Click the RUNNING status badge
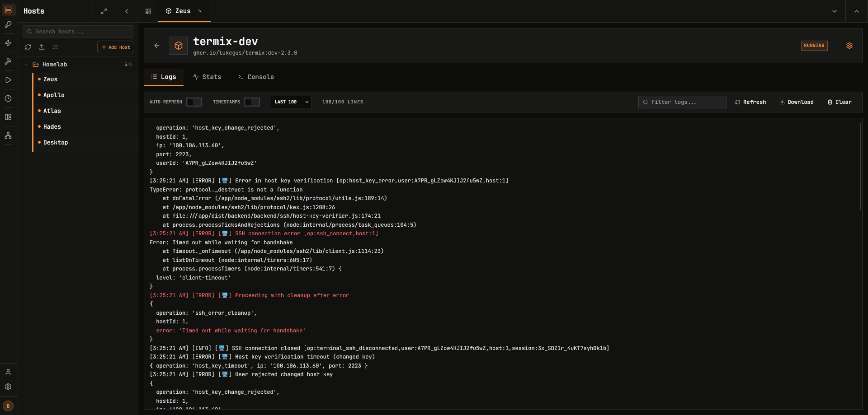Image resolution: width=868 pixels, height=415 pixels. [814, 46]
